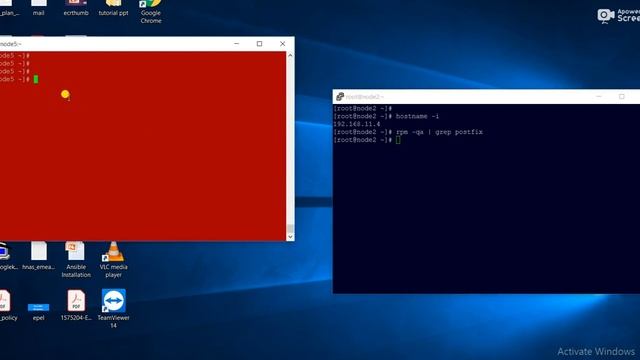Viewport: 640px width, 360px height.
Task: Click the cursor at node2's last prompt
Action: tap(398, 140)
